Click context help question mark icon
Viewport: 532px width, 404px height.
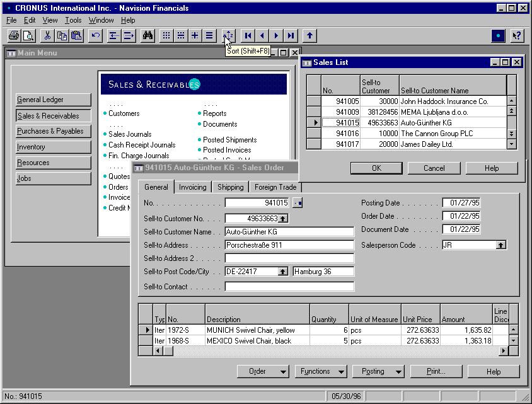(517, 36)
